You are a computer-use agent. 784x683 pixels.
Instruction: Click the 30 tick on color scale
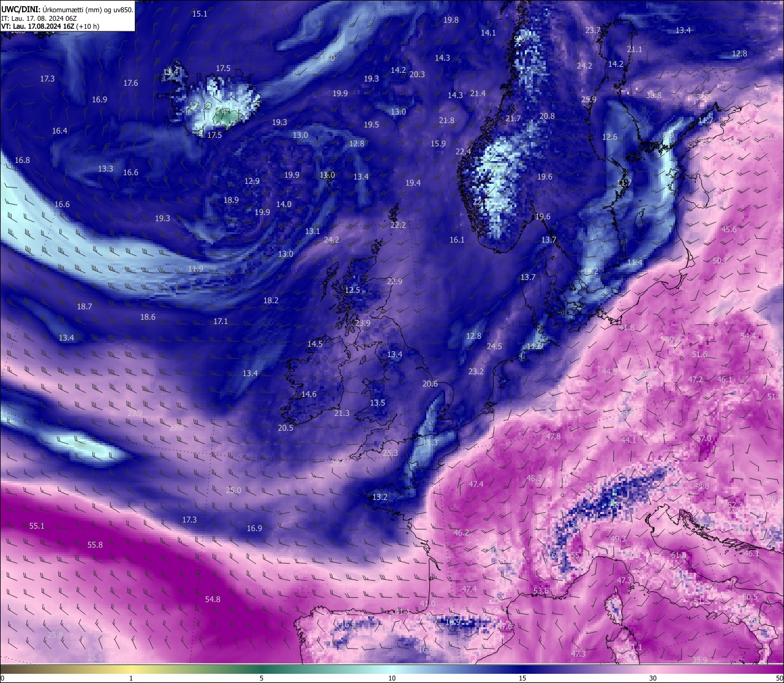(653, 678)
